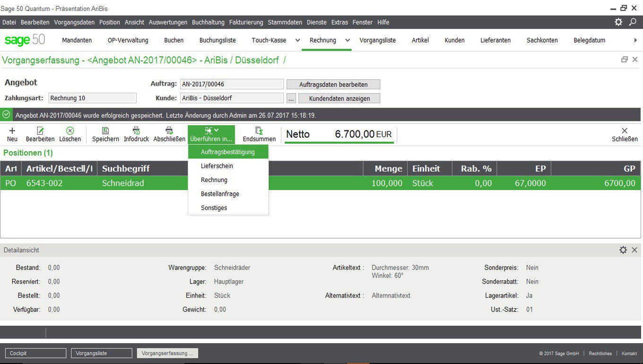Create a new position with Neu
This screenshot has height=364, width=643.
click(x=12, y=134)
